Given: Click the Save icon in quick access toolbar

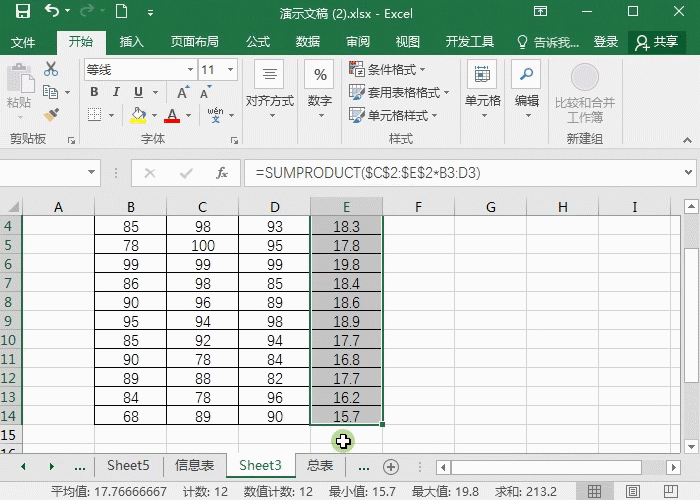Looking at the screenshot, I should (22, 12).
